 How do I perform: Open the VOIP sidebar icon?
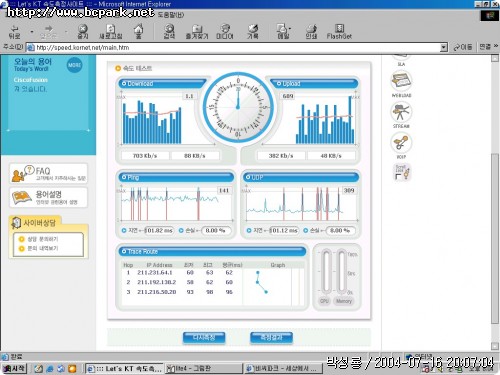pyautogui.click(x=401, y=143)
